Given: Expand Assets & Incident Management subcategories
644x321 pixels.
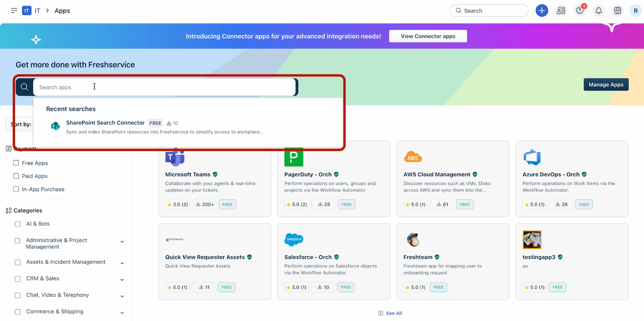Looking at the screenshot, I should tap(122, 263).
